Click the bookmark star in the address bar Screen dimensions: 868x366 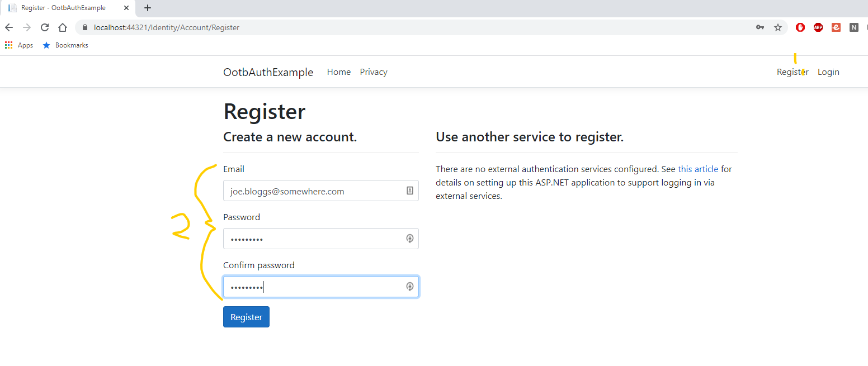(777, 27)
